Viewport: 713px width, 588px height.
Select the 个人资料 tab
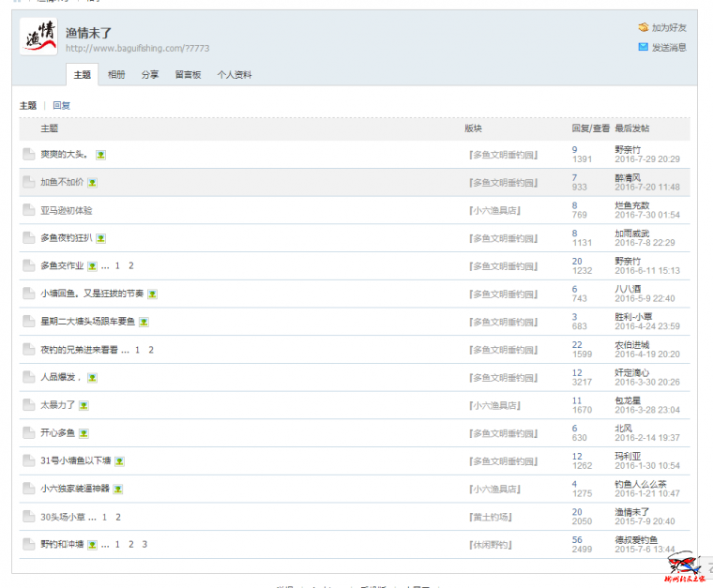coord(235,75)
